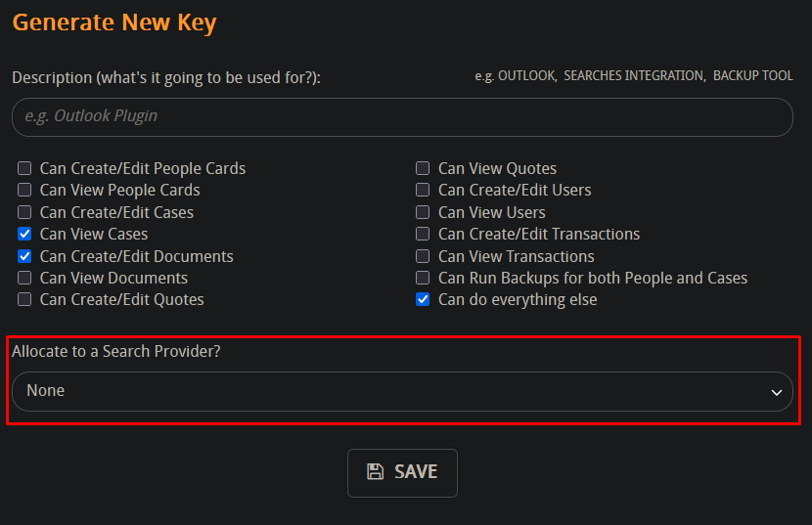Click the floppy disk save icon
The height and width of the screenshot is (525, 812).
pos(375,471)
